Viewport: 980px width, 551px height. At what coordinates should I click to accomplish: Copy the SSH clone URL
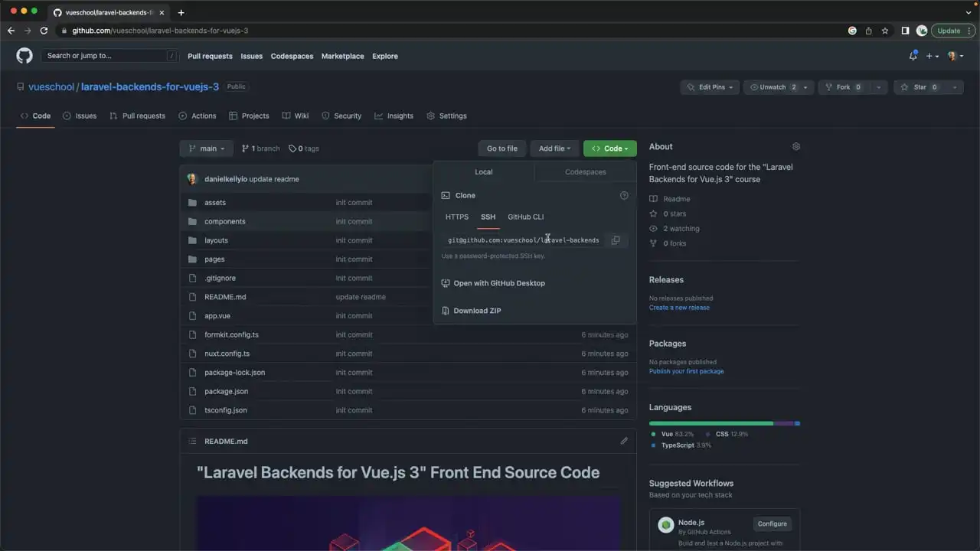pyautogui.click(x=616, y=240)
